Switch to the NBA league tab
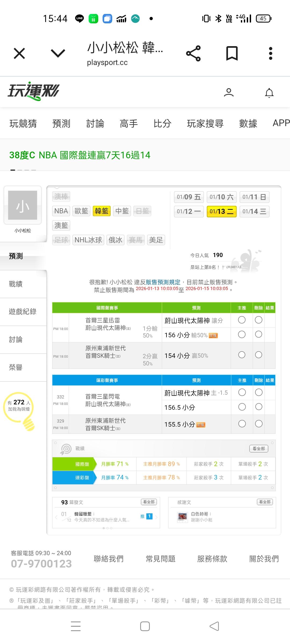290x644 pixels. click(x=61, y=211)
